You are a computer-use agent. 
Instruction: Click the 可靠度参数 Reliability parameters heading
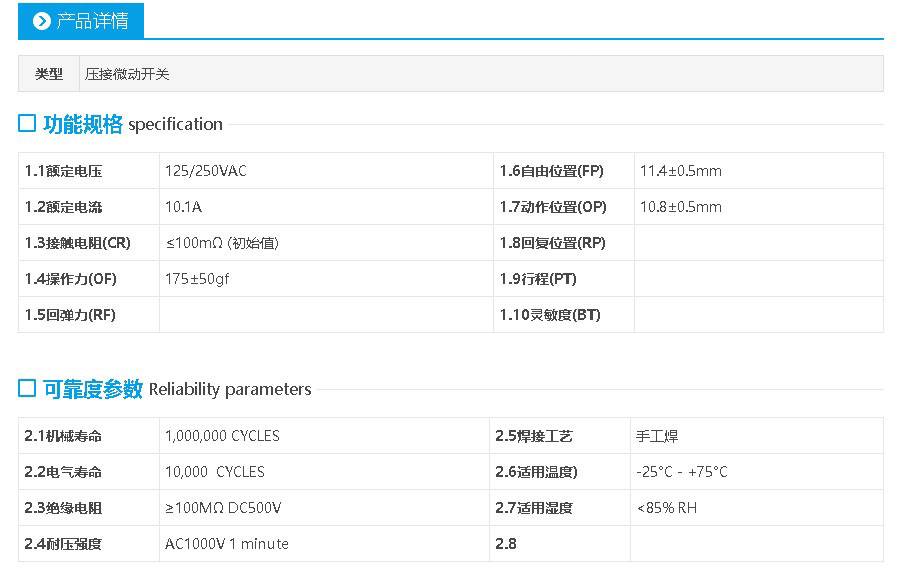pos(177,389)
